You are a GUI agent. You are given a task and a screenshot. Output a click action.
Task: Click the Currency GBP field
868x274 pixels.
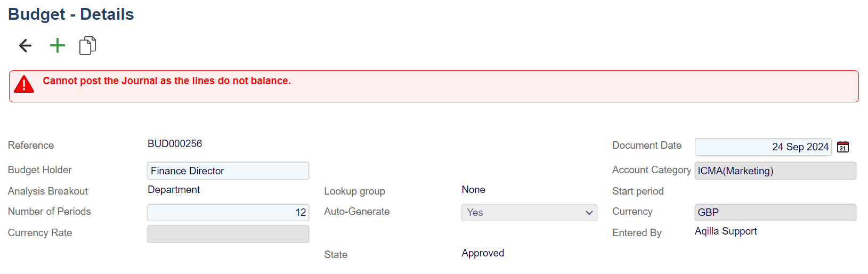(x=775, y=213)
